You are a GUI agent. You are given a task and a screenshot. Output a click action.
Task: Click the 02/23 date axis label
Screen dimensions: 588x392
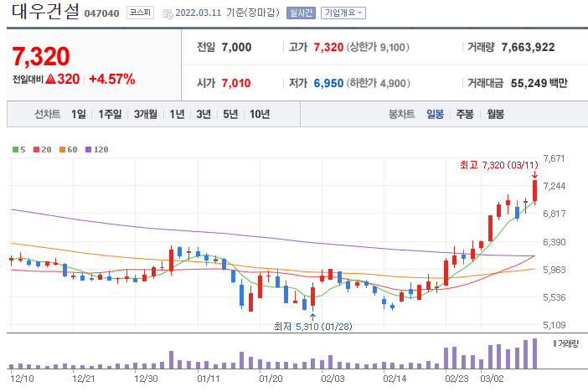456,379
